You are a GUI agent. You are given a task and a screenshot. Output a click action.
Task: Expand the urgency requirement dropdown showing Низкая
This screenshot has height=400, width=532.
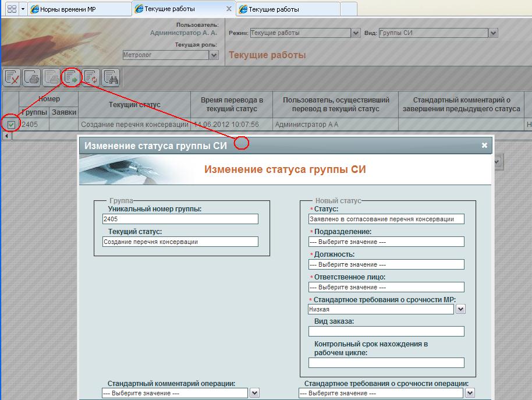point(460,309)
